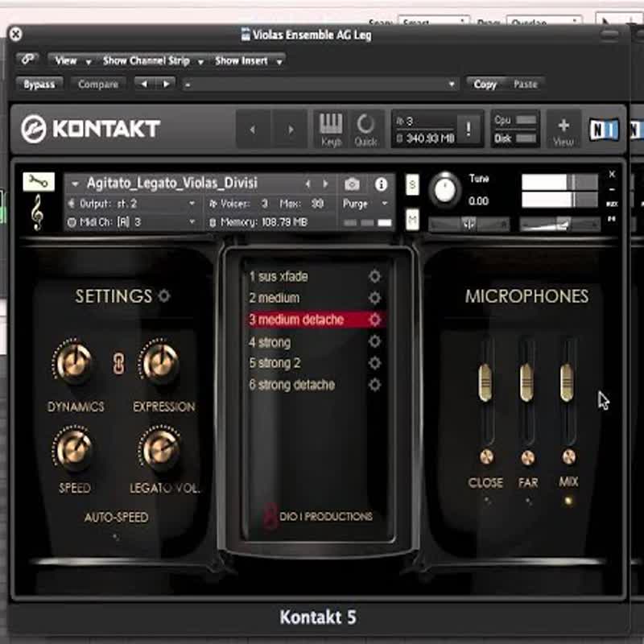Load previous Agitato instrument patch arrow
This screenshot has height=644, width=644.
[x=308, y=184]
